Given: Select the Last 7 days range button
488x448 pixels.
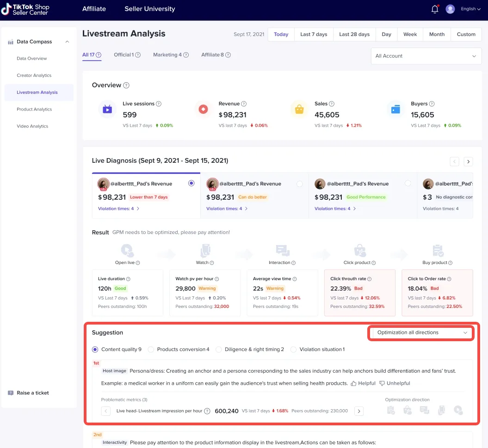Looking at the screenshot, I should (x=314, y=35).
